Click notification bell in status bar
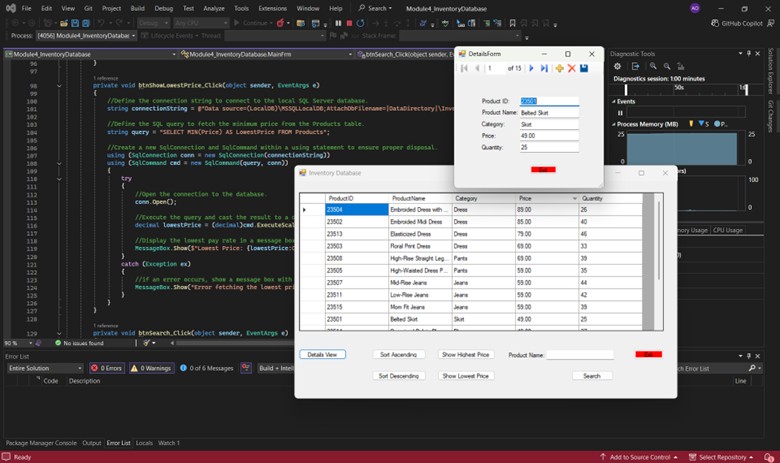This screenshot has width=780, height=463. [769, 457]
